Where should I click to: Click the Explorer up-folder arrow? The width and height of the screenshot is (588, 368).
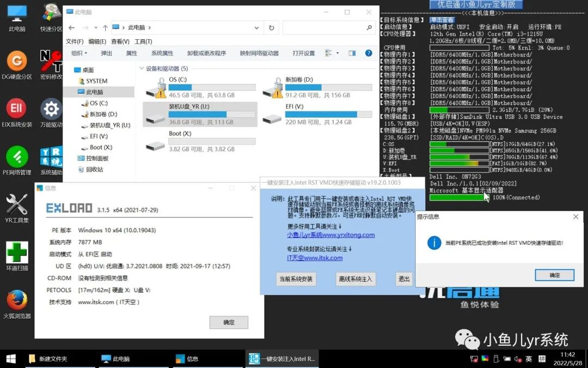pyautogui.click(x=106, y=27)
